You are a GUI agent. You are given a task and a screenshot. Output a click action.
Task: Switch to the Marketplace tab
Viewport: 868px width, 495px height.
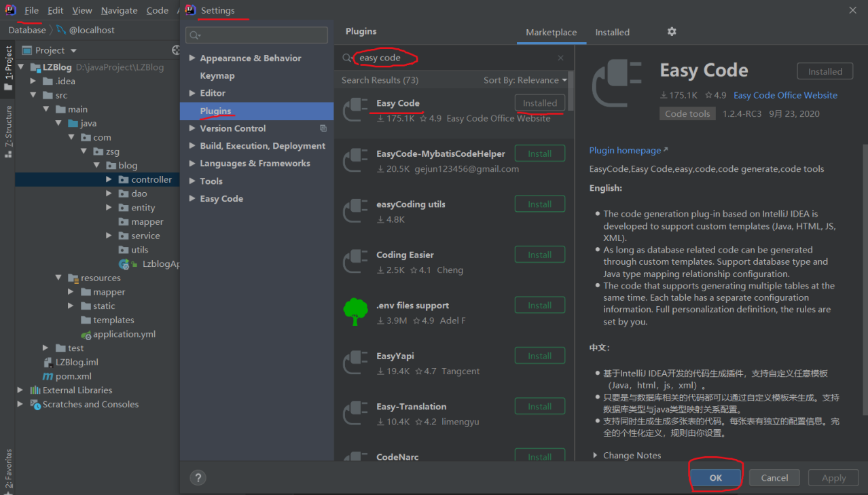tap(551, 33)
